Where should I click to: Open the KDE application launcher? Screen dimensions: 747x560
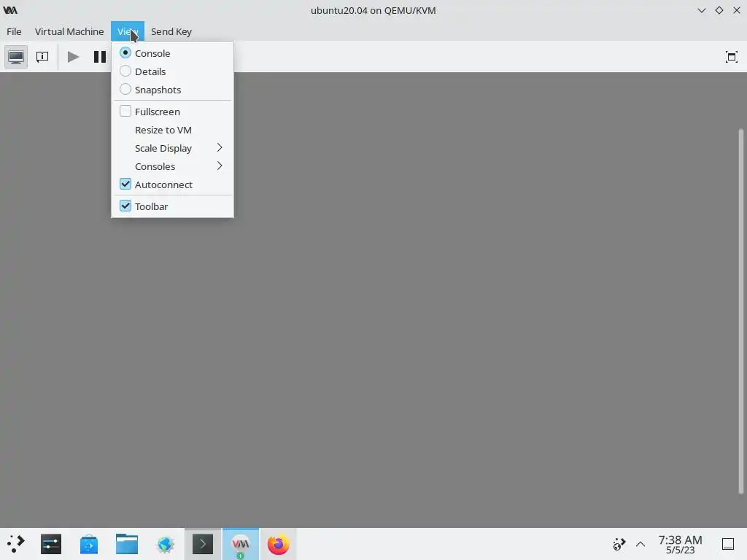(16, 544)
